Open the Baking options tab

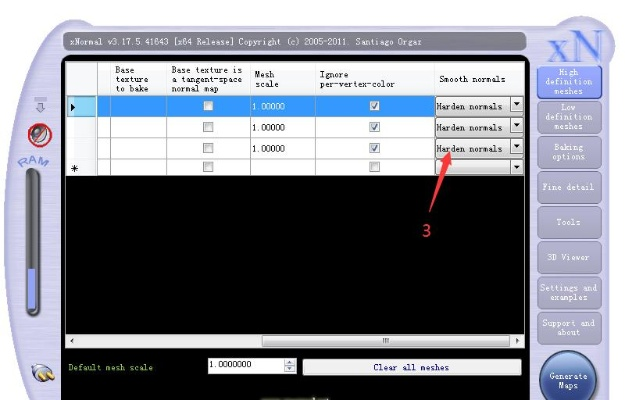tap(568, 152)
